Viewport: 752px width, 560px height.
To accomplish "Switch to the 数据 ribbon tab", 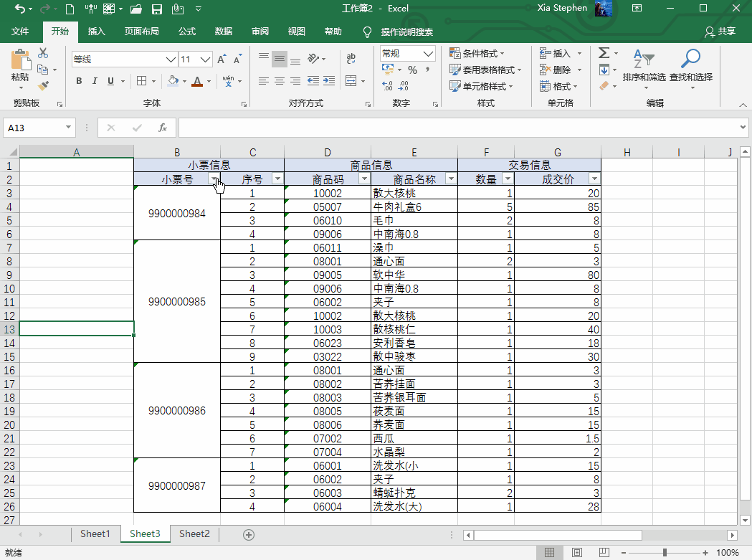I will [224, 32].
